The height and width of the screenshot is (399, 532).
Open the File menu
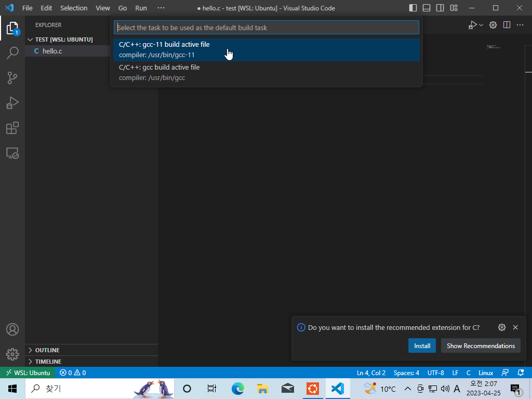tap(28, 8)
